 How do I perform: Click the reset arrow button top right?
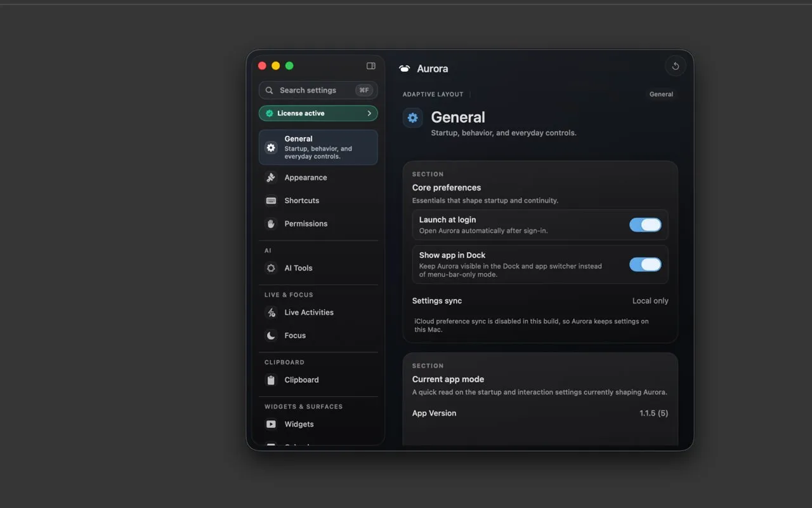676,66
